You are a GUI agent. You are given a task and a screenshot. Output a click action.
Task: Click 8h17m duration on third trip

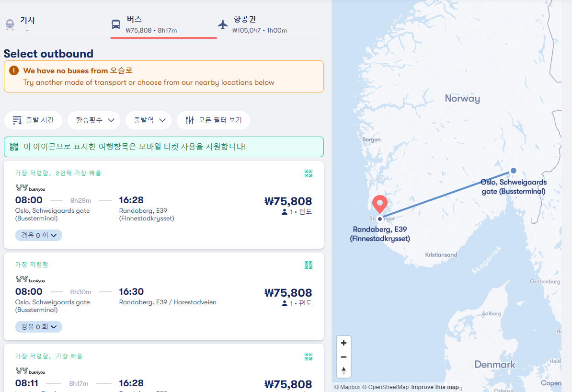pos(79,383)
